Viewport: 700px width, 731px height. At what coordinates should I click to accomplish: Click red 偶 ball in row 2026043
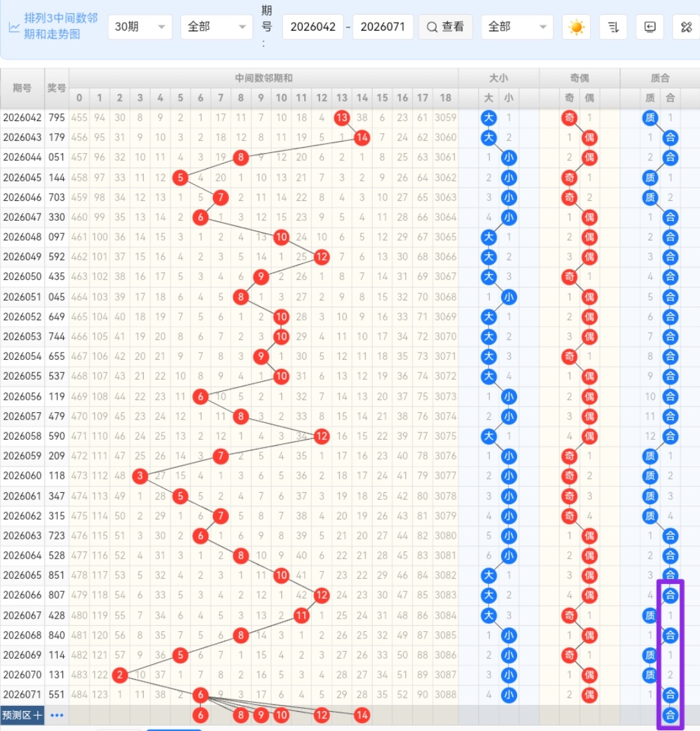(x=590, y=138)
